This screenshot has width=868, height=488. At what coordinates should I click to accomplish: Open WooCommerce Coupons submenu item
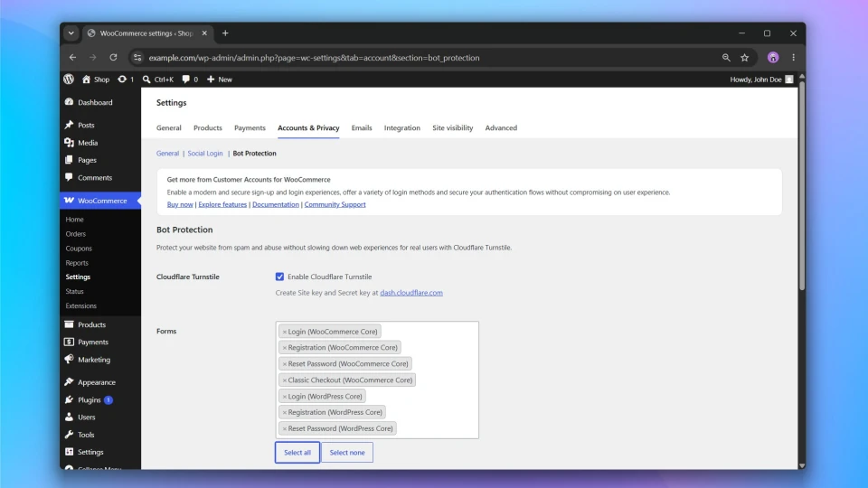coord(79,249)
